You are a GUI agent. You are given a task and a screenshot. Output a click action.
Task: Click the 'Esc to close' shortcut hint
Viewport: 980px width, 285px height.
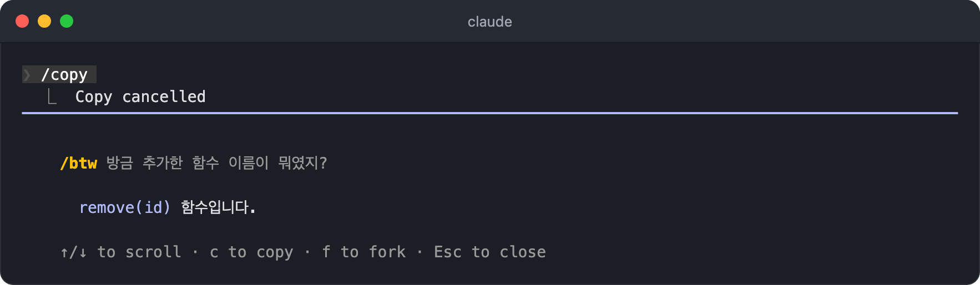[490, 252]
